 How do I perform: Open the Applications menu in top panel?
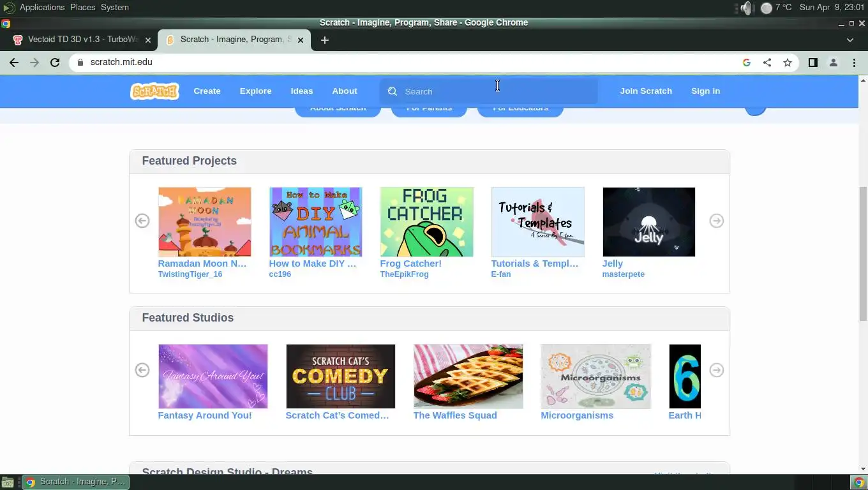pyautogui.click(x=42, y=8)
